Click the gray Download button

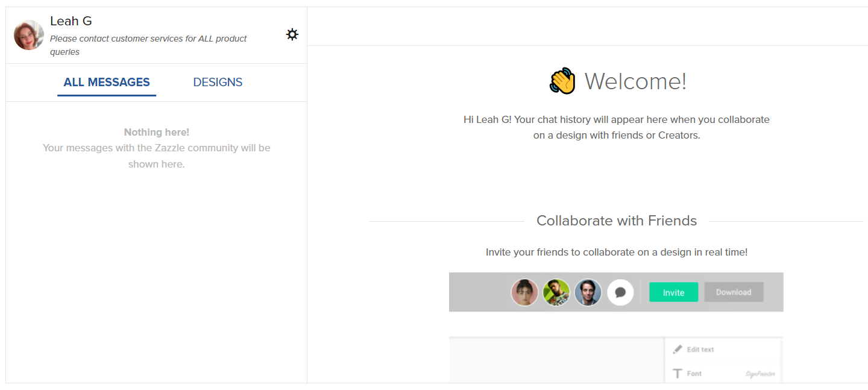pos(734,292)
